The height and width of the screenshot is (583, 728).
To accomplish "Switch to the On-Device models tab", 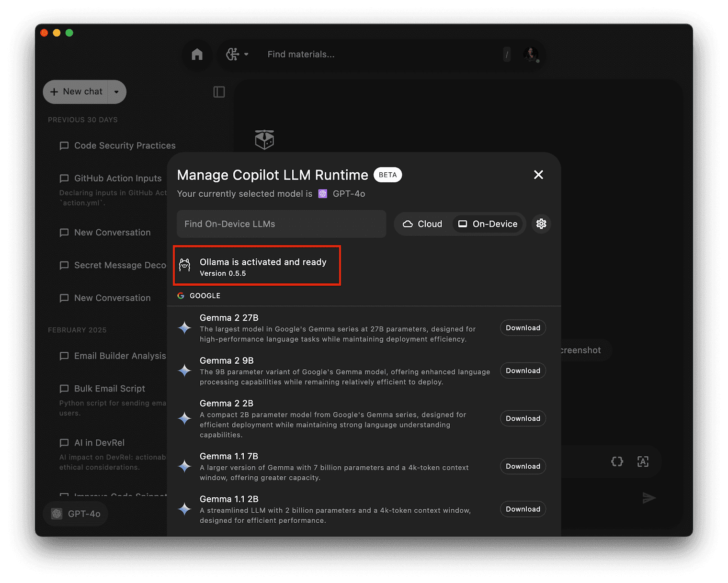I will [x=488, y=224].
